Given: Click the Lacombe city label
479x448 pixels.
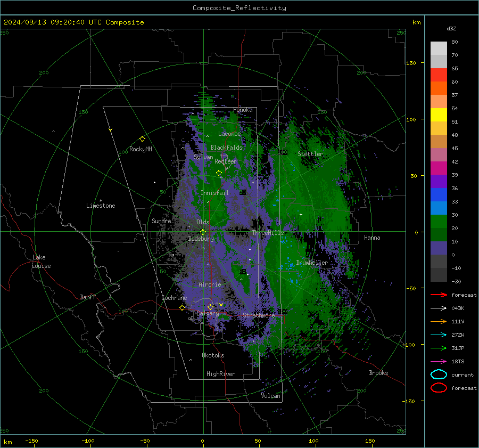Looking at the screenshot, I should point(229,134).
